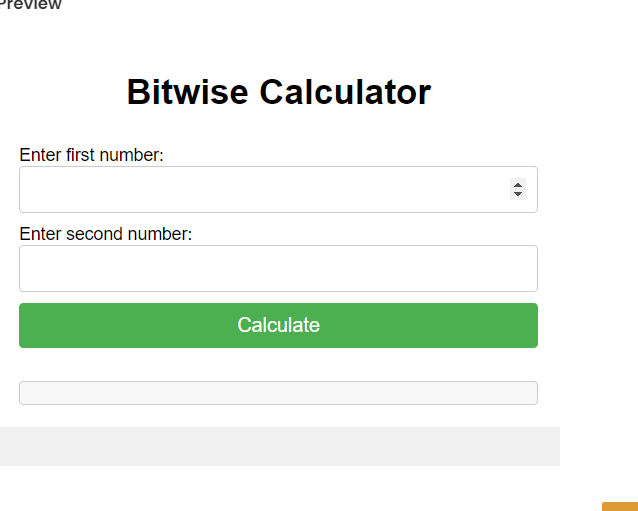Viewport: 638px width, 511px height.
Task: Increment the first number with the up arrow
Action: 518,184
